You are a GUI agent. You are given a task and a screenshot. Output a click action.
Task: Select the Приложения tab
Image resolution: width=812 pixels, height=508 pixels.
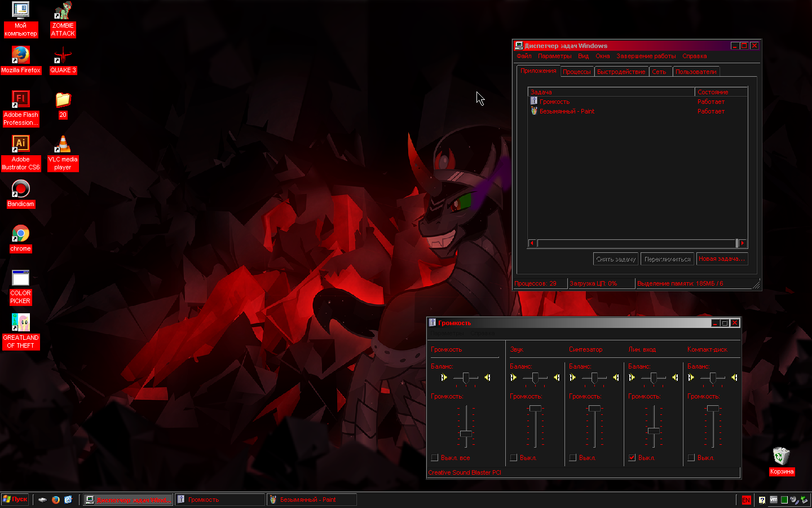point(538,71)
